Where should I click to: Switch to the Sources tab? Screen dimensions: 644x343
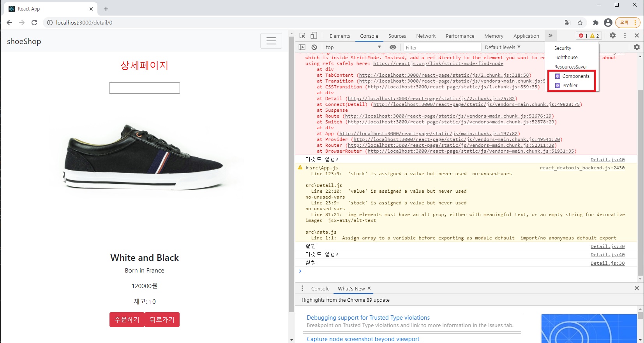tap(397, 36)
